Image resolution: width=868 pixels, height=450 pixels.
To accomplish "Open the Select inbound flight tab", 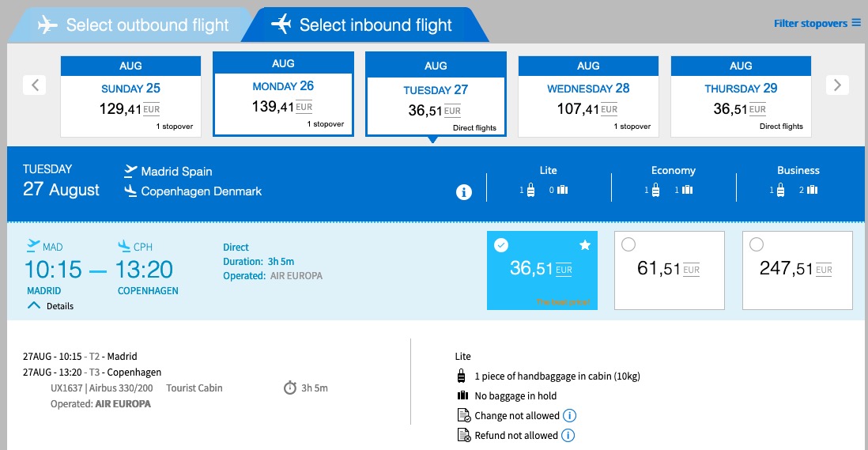I will click(x=365, y=25).
